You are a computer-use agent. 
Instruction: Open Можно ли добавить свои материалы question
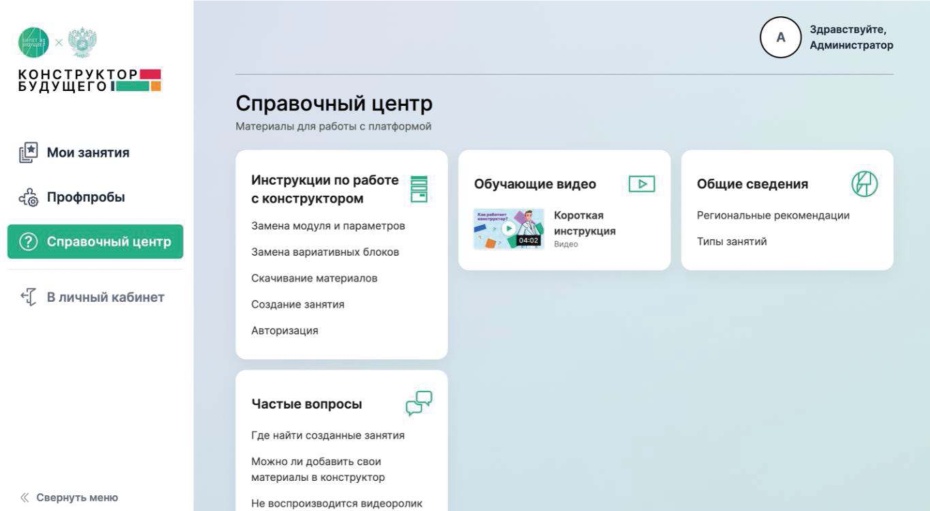[318, 469]
